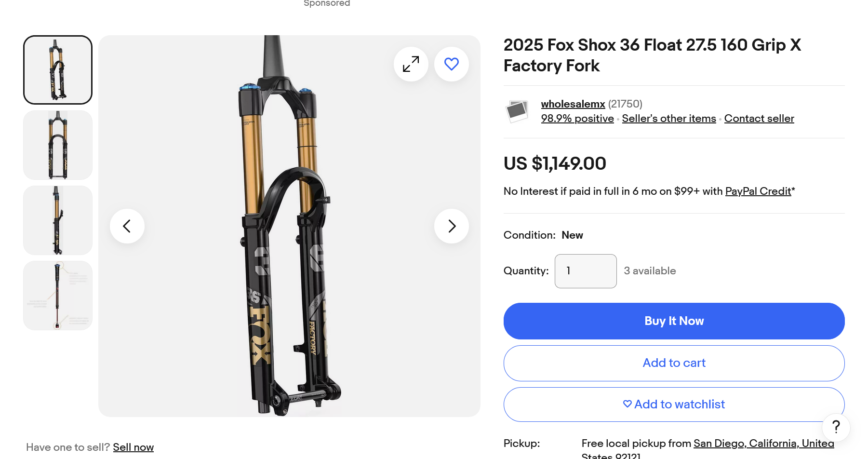
Task: Click the heart icon on product image
Action: click(451, 64)
